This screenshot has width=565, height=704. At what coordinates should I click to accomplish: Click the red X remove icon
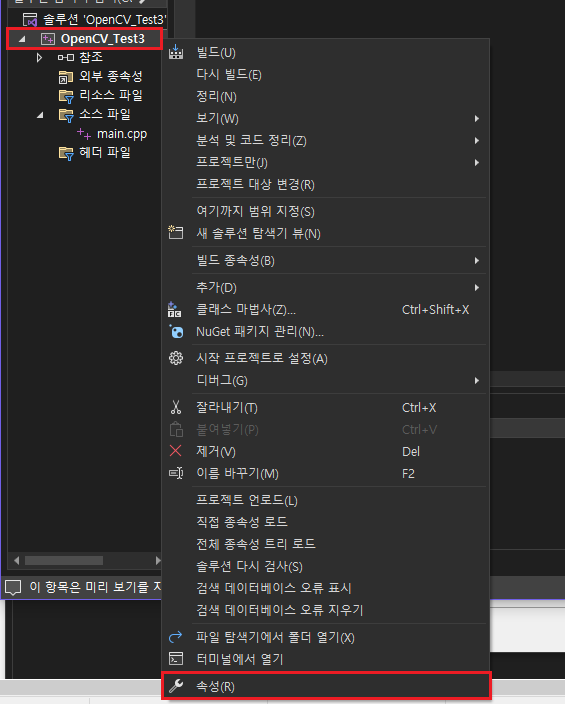[x=176, y=451]
